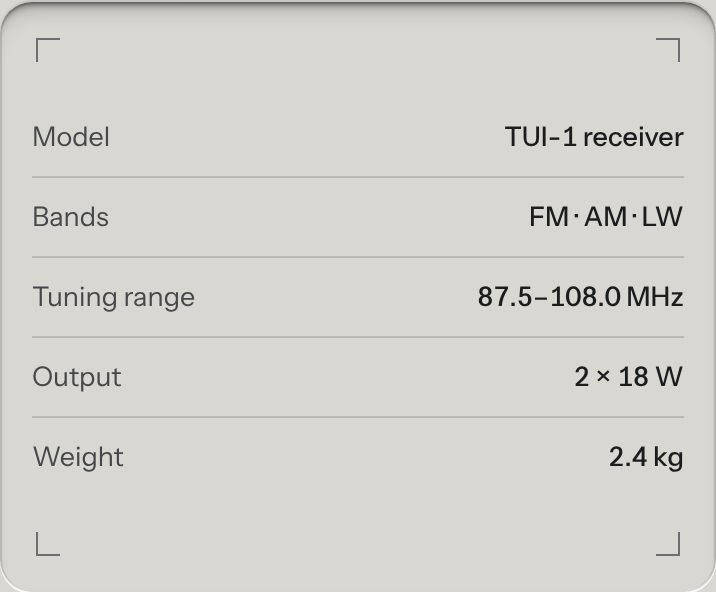Click the 2 × 18 W value
This screenshot has height=592, width=716.
(628, 377)
